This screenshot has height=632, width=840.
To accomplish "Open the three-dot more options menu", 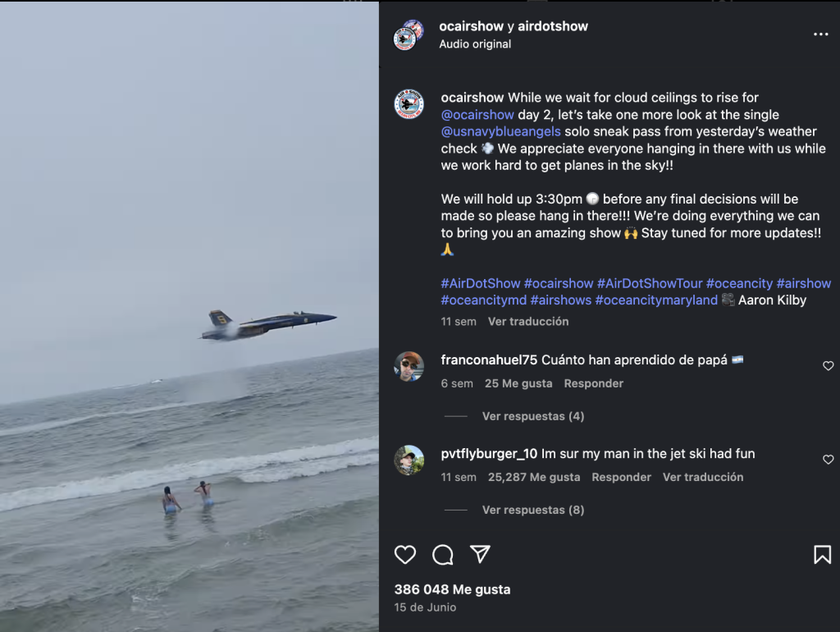I will (x=820, y=35).
